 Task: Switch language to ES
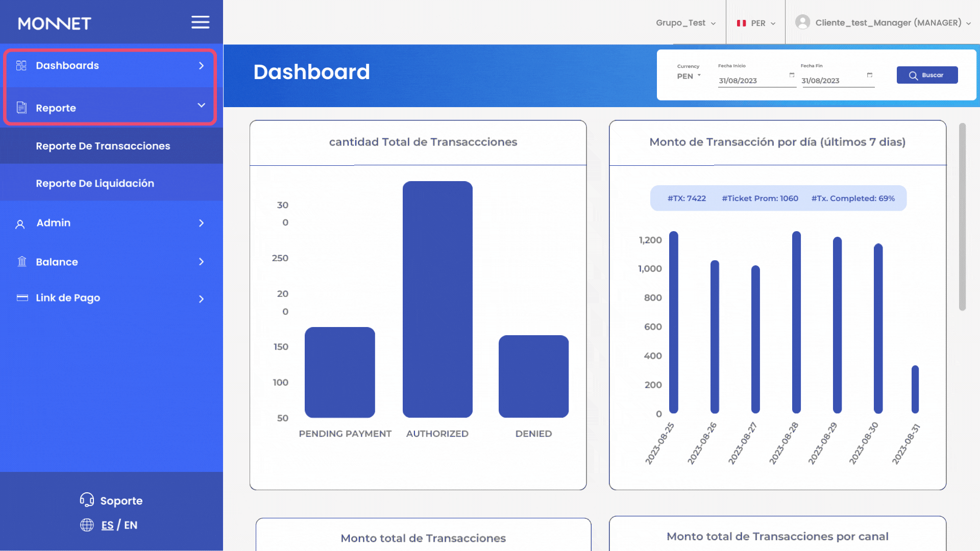click(x=107, y=525)
